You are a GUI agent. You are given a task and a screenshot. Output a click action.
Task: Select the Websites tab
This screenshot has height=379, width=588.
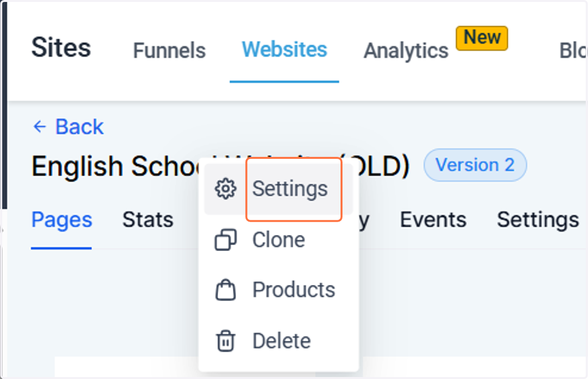pyautogui.click(x=284, y=50)
